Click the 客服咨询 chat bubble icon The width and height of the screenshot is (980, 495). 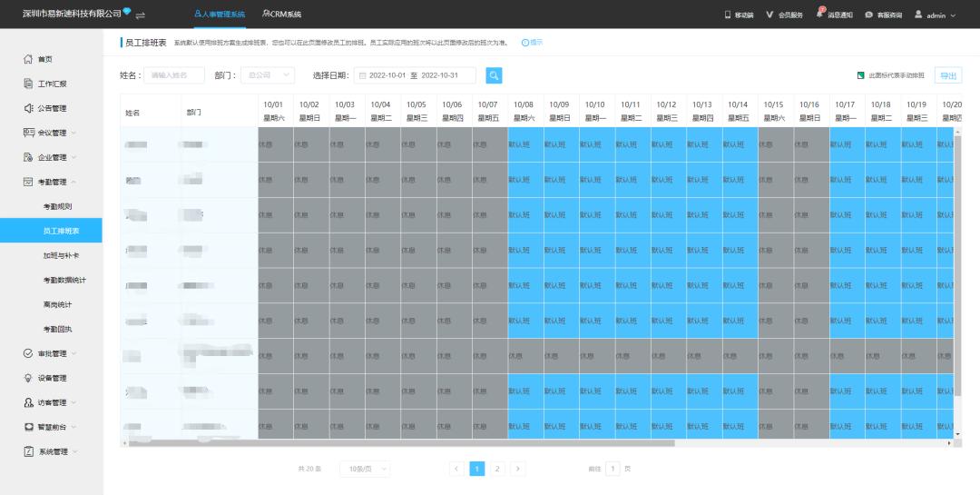coord(868,15)
